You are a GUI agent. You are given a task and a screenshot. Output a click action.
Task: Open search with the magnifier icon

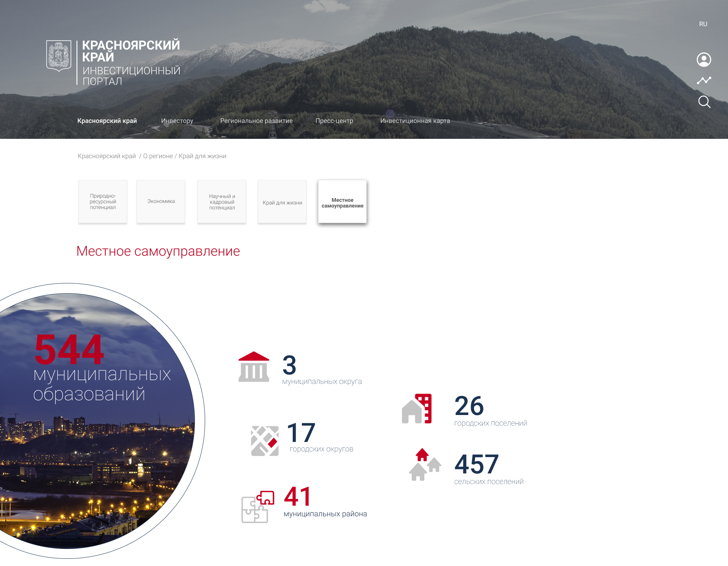[704, 102]
